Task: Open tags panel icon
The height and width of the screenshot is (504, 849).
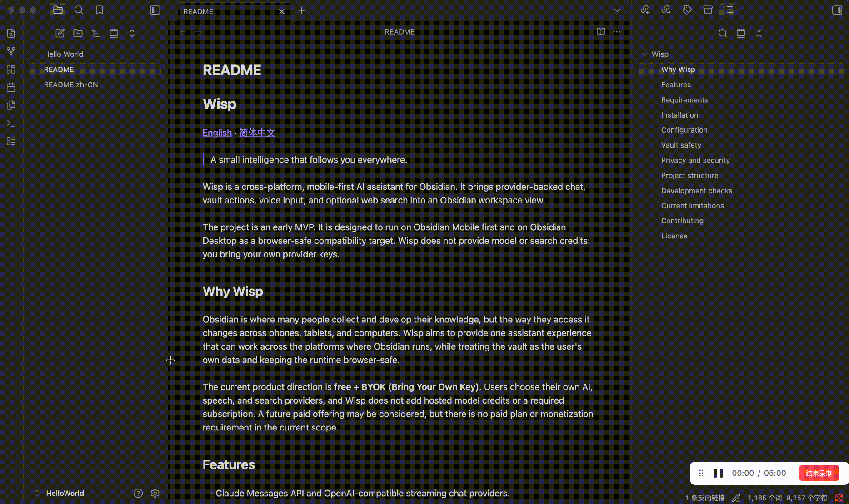Action: [687, 10]
